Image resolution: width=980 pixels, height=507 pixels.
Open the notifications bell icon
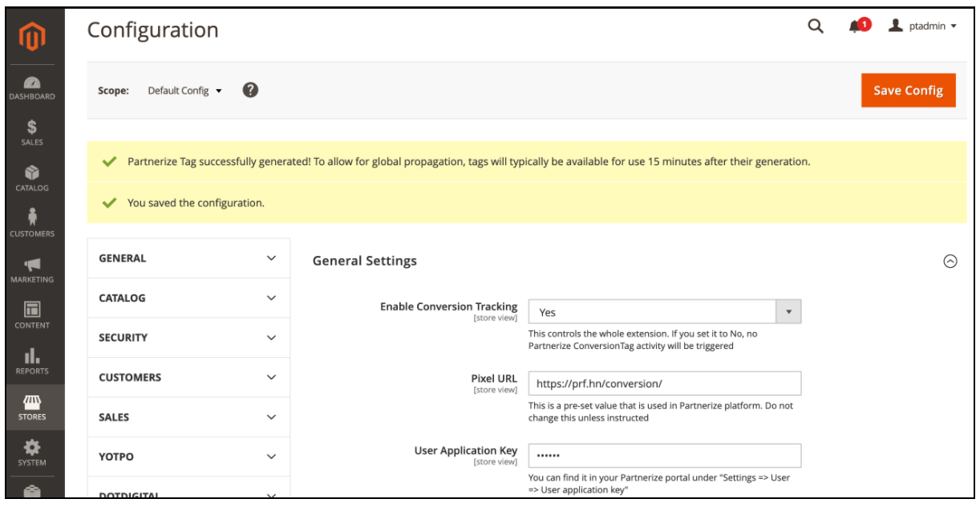point(858,26)
